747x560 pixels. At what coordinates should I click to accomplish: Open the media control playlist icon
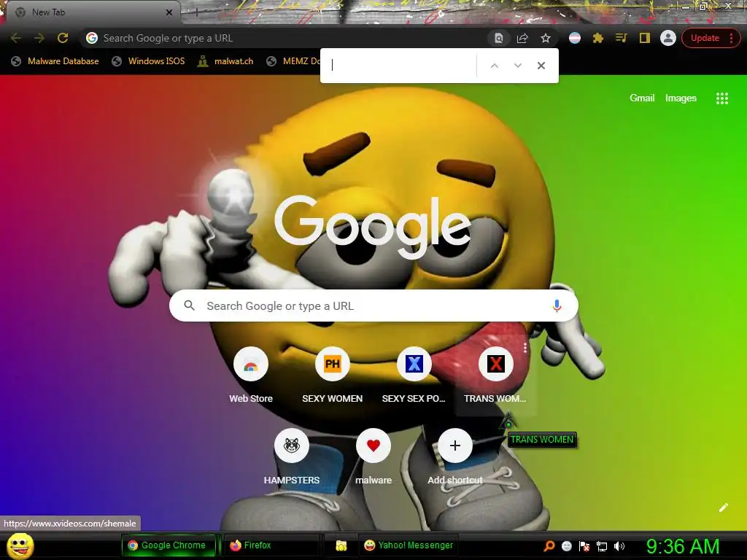tap(622, 38)
